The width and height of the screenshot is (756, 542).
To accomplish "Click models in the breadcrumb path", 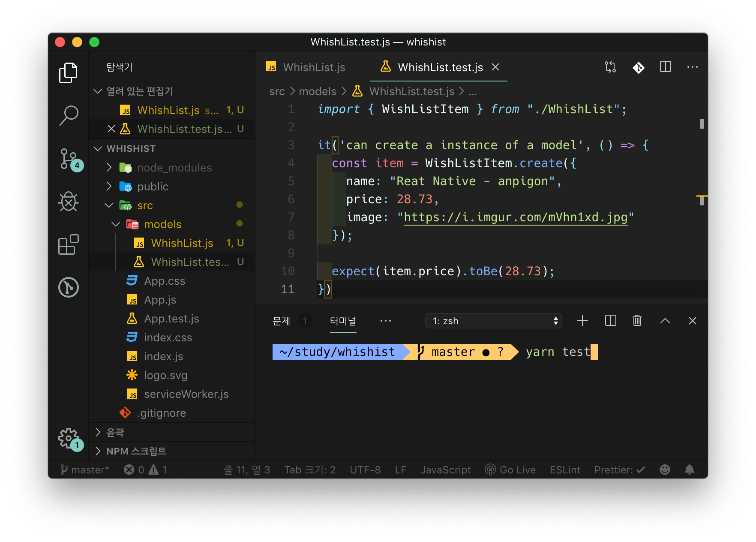I will point(318,91).
